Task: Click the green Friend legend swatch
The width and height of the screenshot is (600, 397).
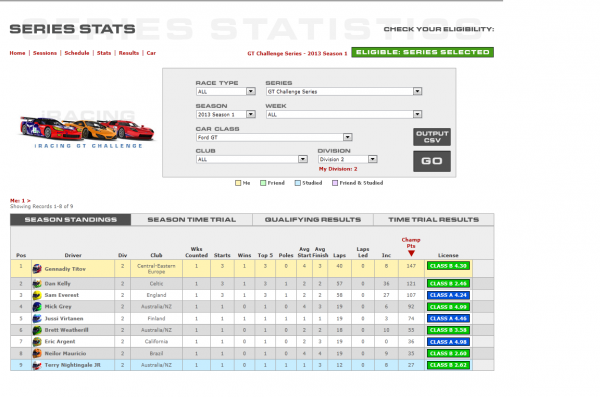Action: pyautogui.click(x=263, y=183)
